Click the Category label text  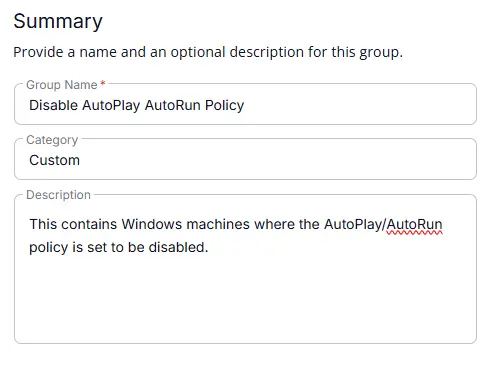[x=52, y=140]
